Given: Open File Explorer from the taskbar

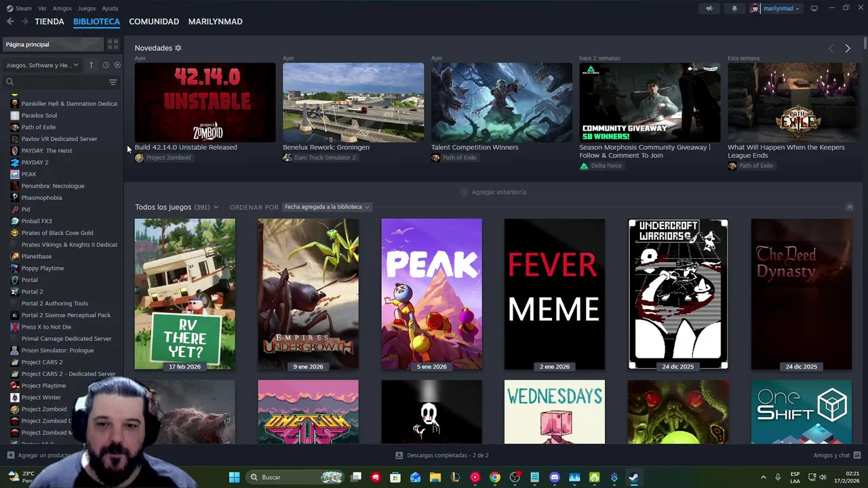Looking at the screenshot, I should pyautogui.click(x=435, y=477).
